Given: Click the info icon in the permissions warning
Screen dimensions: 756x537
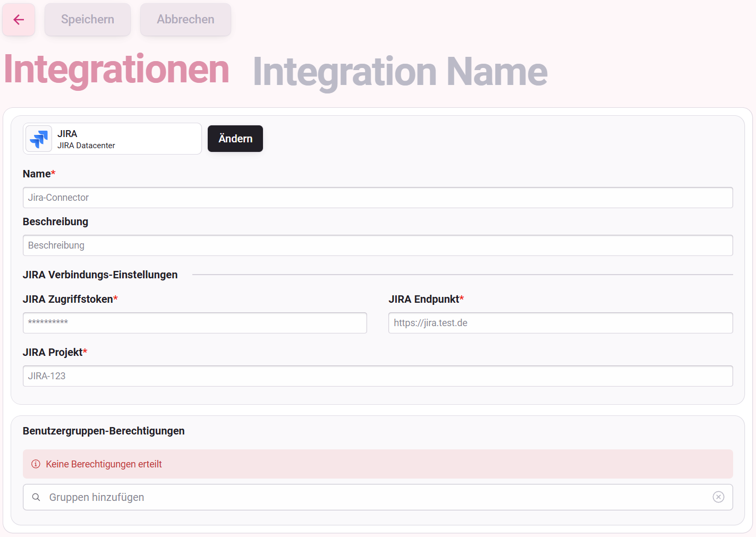Looking at the screenshot, I should pyautogui.click(x=35, y=464).
